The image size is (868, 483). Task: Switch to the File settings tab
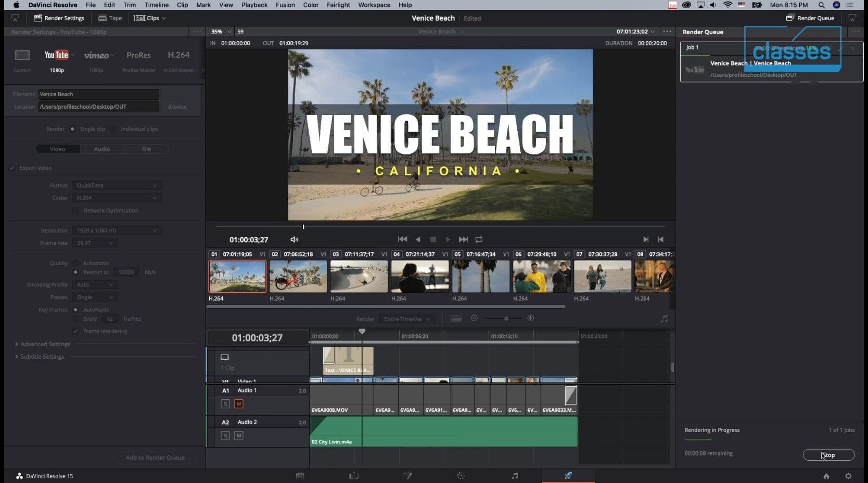click(146, 149)
